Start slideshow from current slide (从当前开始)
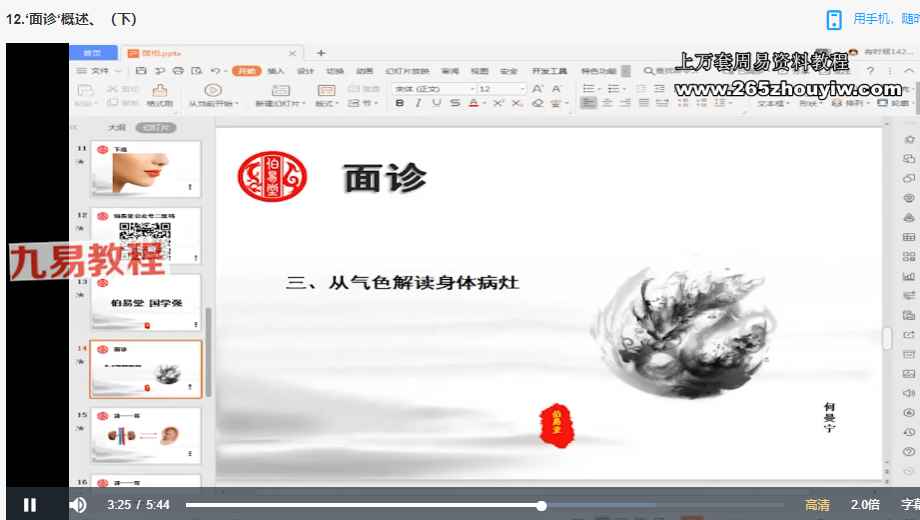 [213, 96]
